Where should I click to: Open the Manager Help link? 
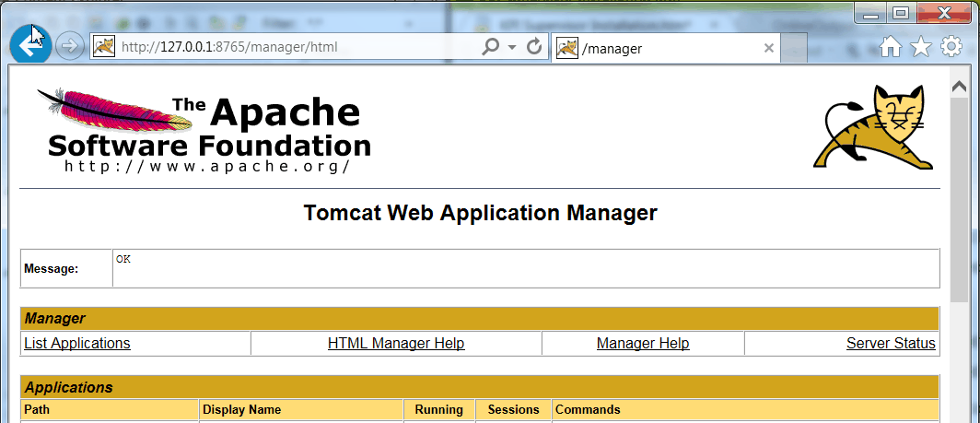pyautogui.click(x=643, y=344)
